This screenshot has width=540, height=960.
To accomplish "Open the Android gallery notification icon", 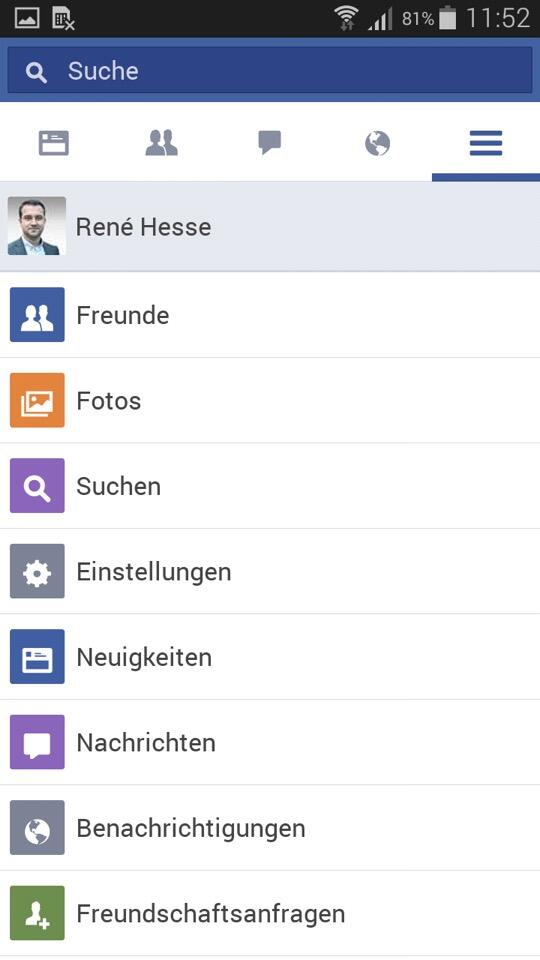I will [27, 18].
